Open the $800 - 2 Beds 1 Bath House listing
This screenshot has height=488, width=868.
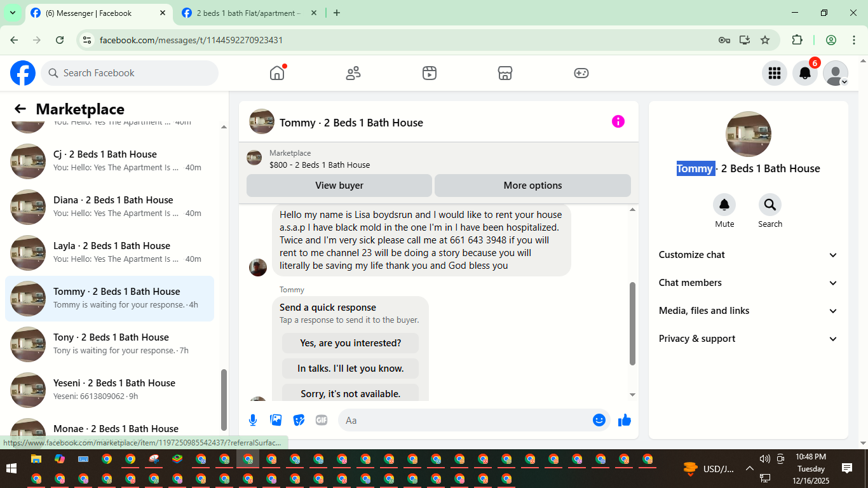pos(320,165)
